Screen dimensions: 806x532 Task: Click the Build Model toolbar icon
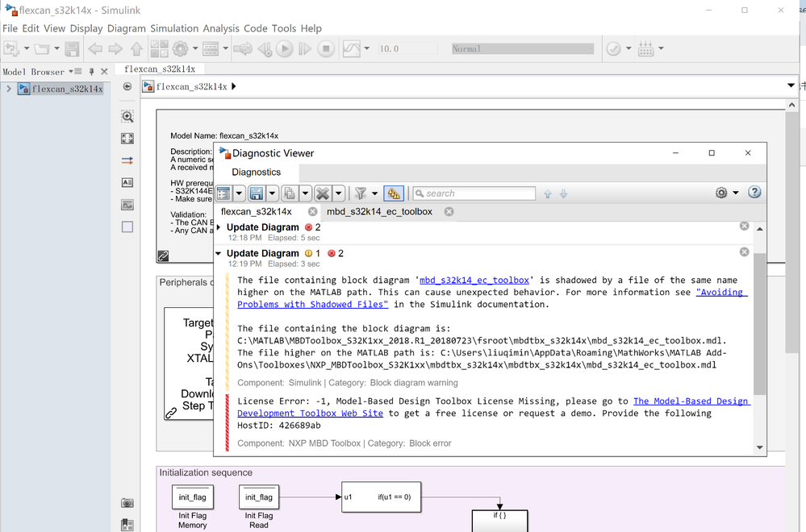(646, 49)
